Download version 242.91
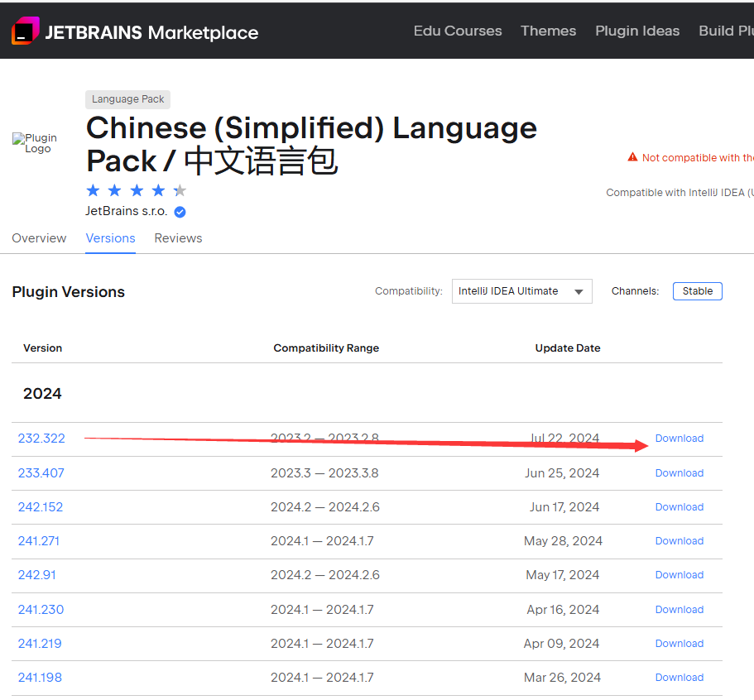This screenshot has height=700, width=754. [679, 575]
